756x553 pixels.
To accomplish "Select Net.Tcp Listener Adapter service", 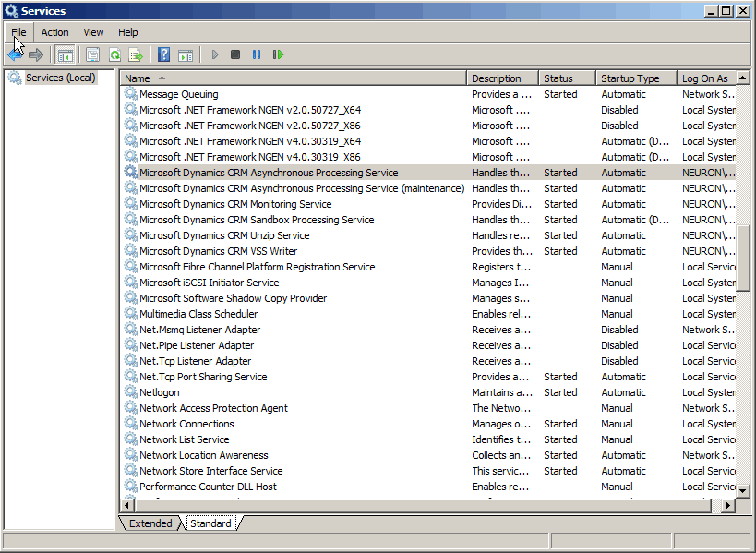I will [x=429, y=361].
